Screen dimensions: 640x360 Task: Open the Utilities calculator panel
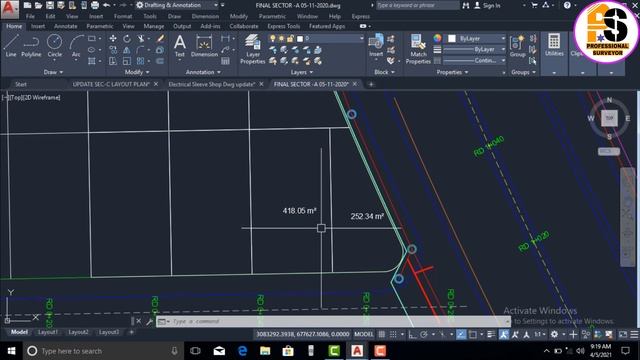[x=554, y=45]
